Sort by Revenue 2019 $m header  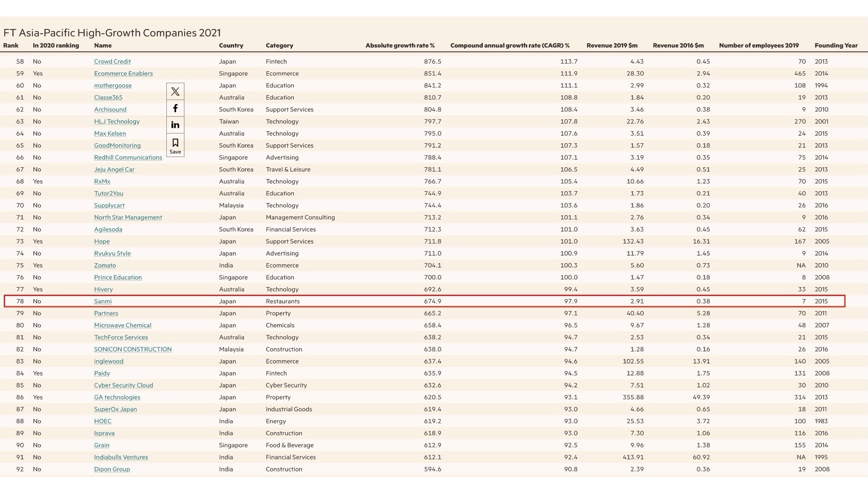click(612, 45)
